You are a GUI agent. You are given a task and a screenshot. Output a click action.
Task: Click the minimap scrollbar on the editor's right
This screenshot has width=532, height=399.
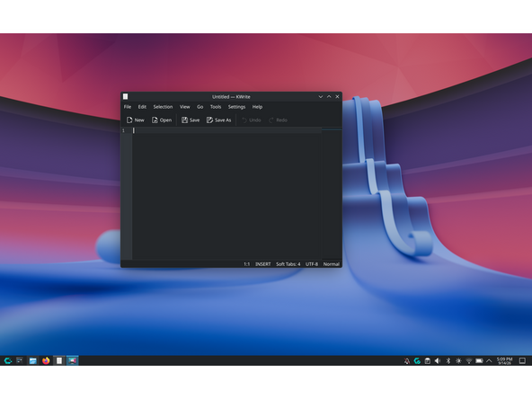[x=332, y=193]
